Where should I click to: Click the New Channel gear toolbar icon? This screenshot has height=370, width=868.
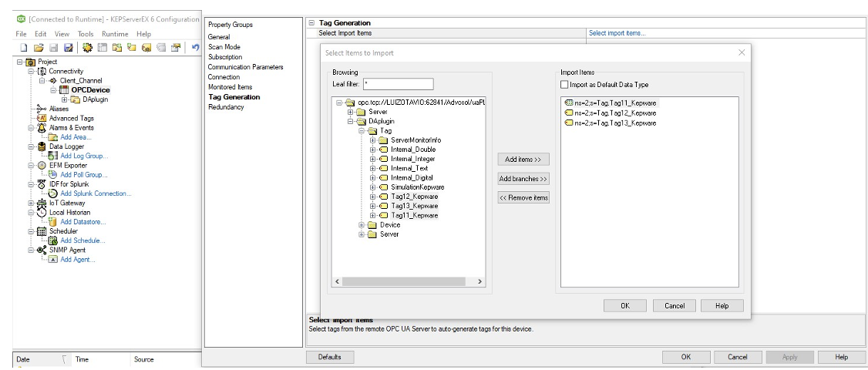(x=87, y=49)
